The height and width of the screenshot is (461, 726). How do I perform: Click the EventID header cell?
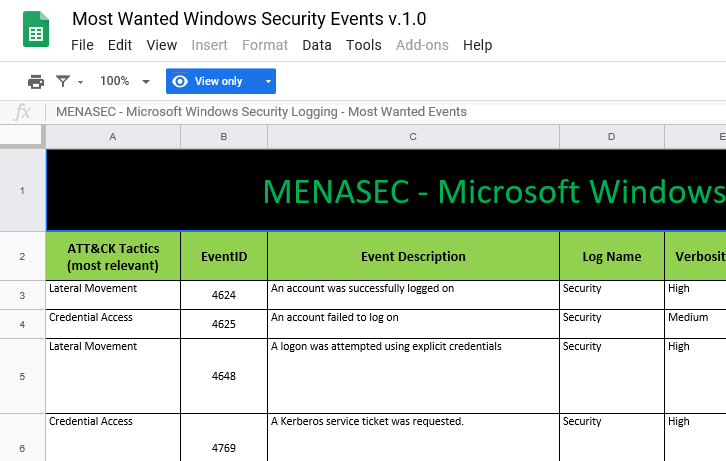(x=224, y=256)
